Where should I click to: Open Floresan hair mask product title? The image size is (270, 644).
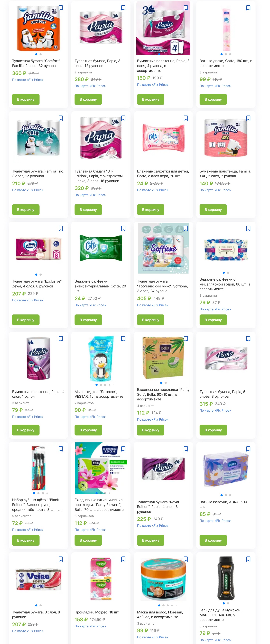pyautogui.click(x=160, y=615)
